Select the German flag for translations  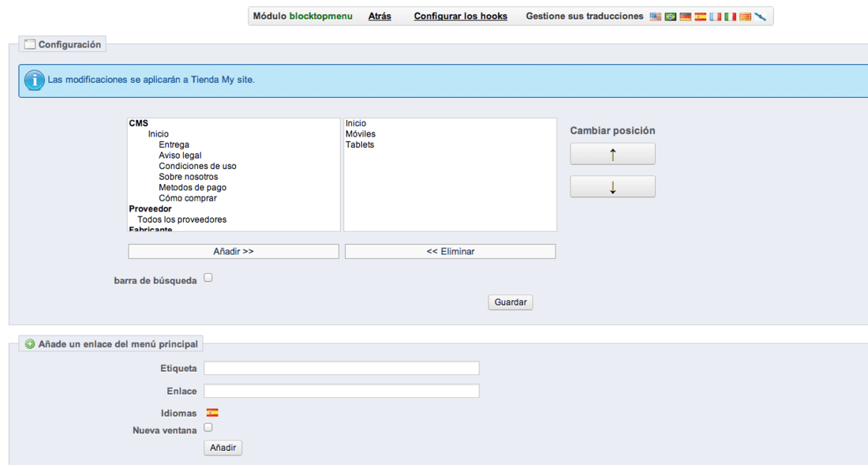click(x=685, y=17)
